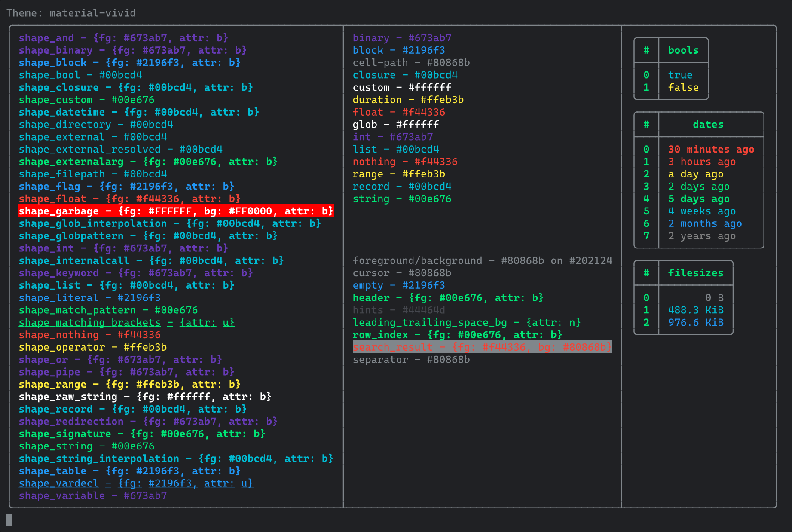The image size is (792, 532).
Task: Click the shape_keyword entry
Action: tap(136, 273)
